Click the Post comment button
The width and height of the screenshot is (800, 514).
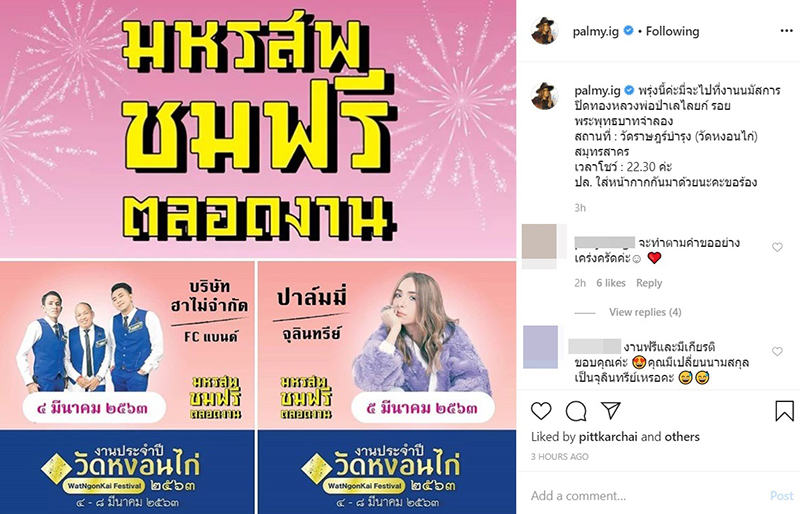(x=781, y=495)
